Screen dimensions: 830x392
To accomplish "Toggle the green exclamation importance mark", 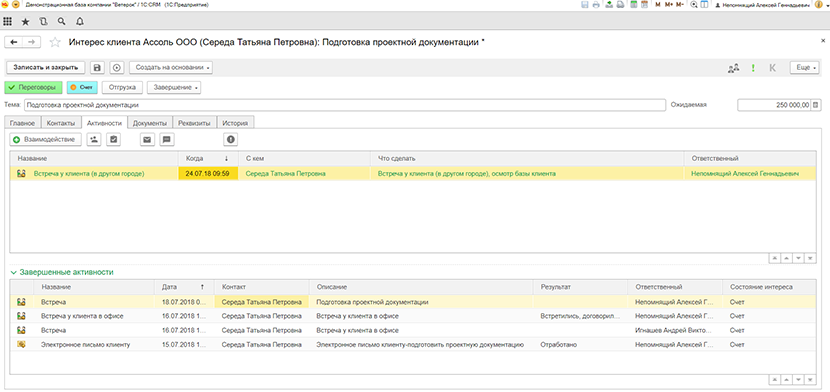I will coord(753,68).
